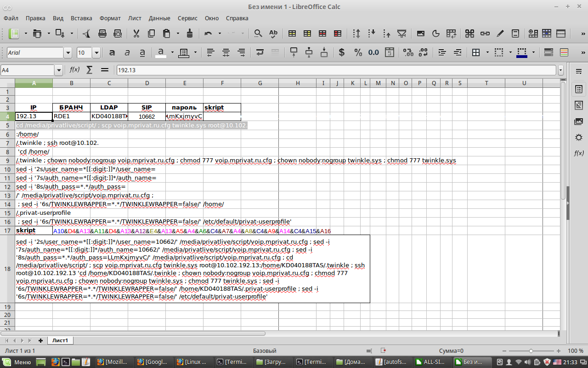This screenshot has width=588, height=368.
Task: Select the Clone Formatting paintbrush
Action: (x=189, y=34)
